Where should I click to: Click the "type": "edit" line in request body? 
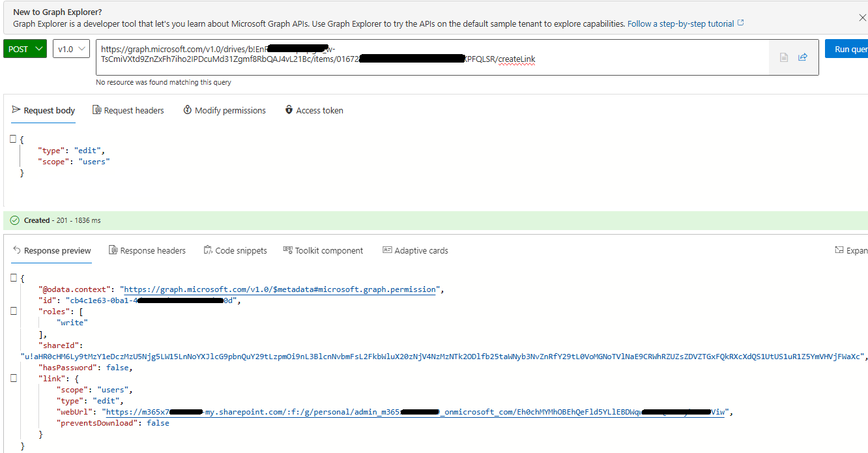71,151
